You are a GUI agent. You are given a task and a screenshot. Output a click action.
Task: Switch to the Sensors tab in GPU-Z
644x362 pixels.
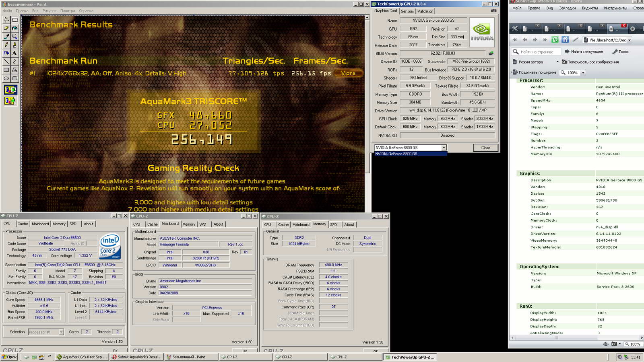click(x=407, y=11)
